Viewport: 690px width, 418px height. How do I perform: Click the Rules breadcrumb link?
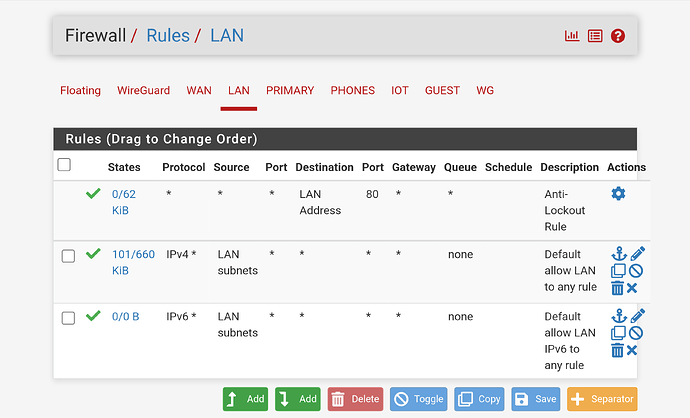(x=167, y=36)
